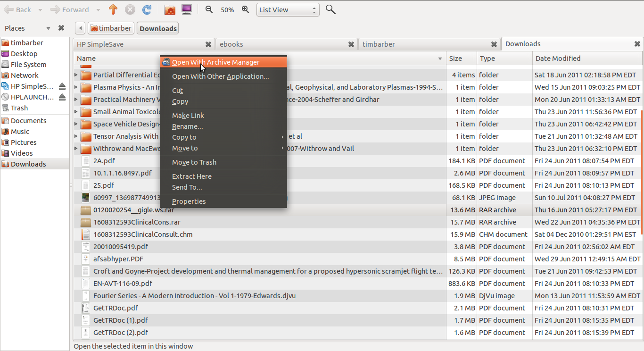Image resolution: width=644 pixels, height=351 pixels.
Task: Choose Extract Here
Action: tap(223, 176)
